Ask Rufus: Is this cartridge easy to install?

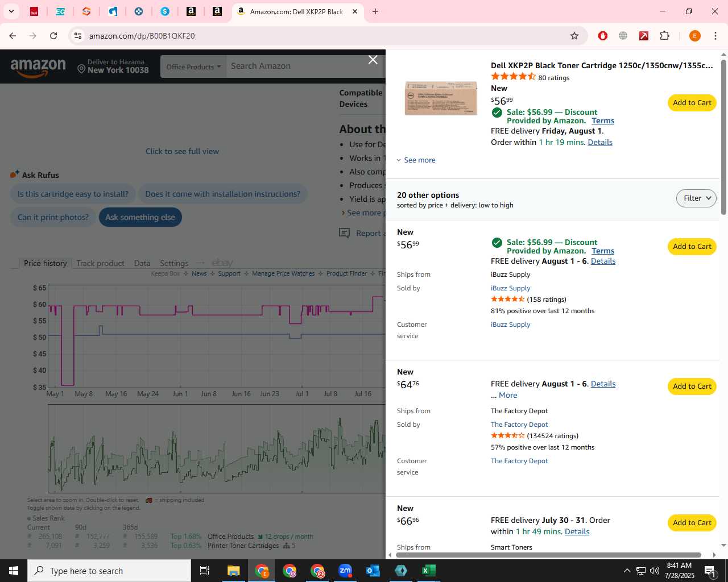click(x=73, y=194)
